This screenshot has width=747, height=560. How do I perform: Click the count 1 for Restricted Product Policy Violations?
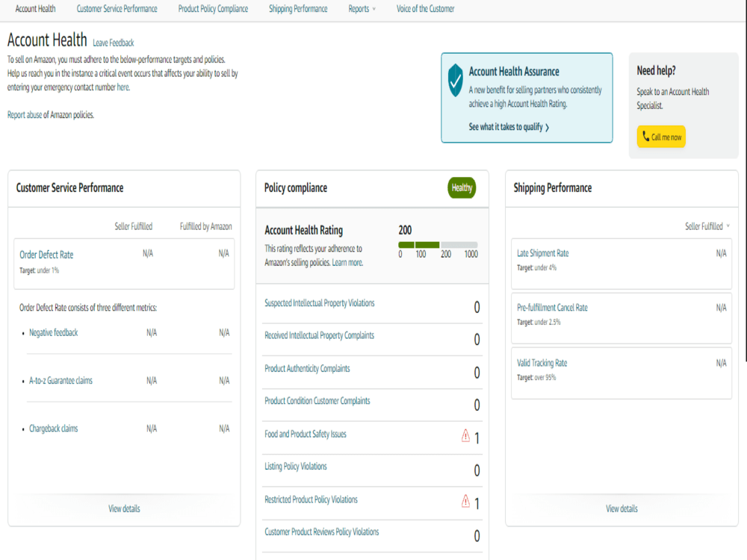point(477,503)
